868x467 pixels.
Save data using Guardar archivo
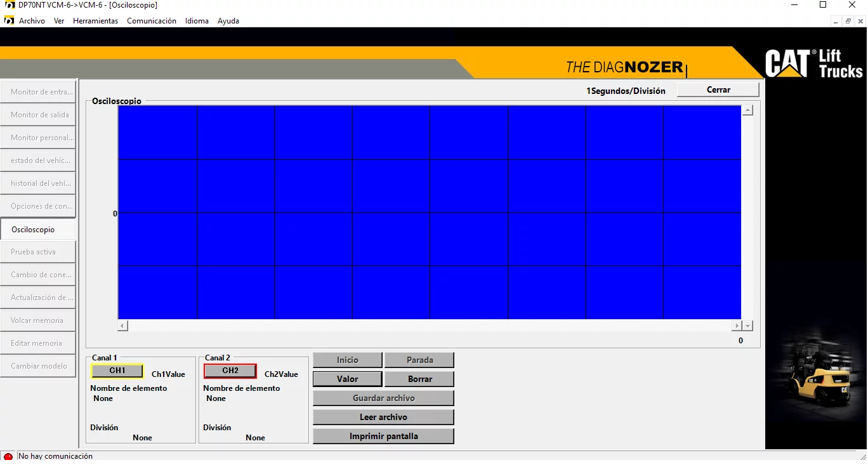383,398
